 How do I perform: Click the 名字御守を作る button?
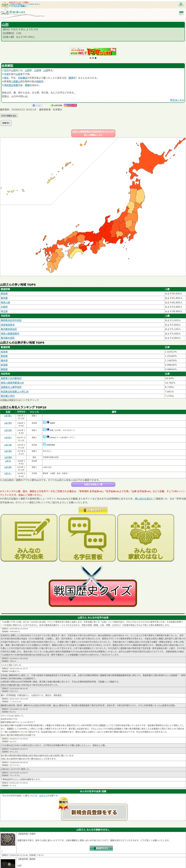(x=93, y=510)
